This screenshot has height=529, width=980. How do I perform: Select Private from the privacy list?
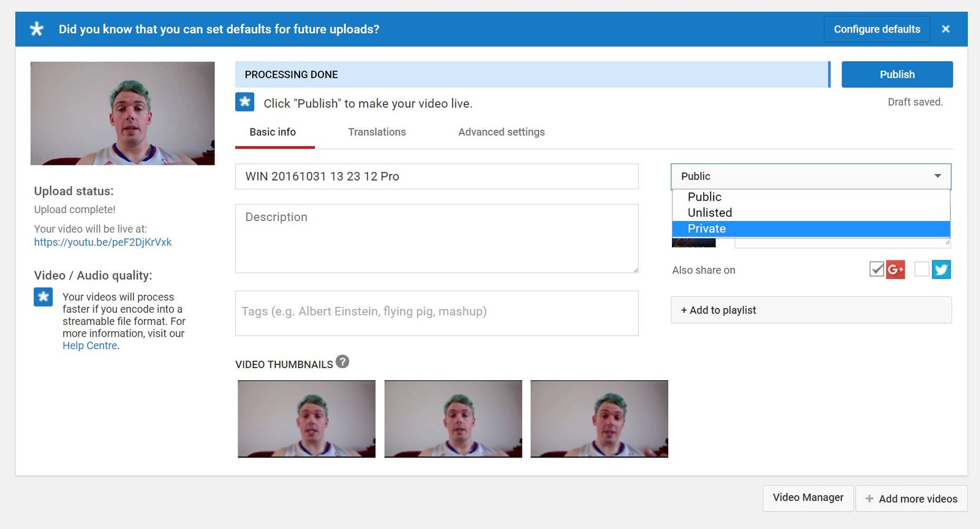707,229
